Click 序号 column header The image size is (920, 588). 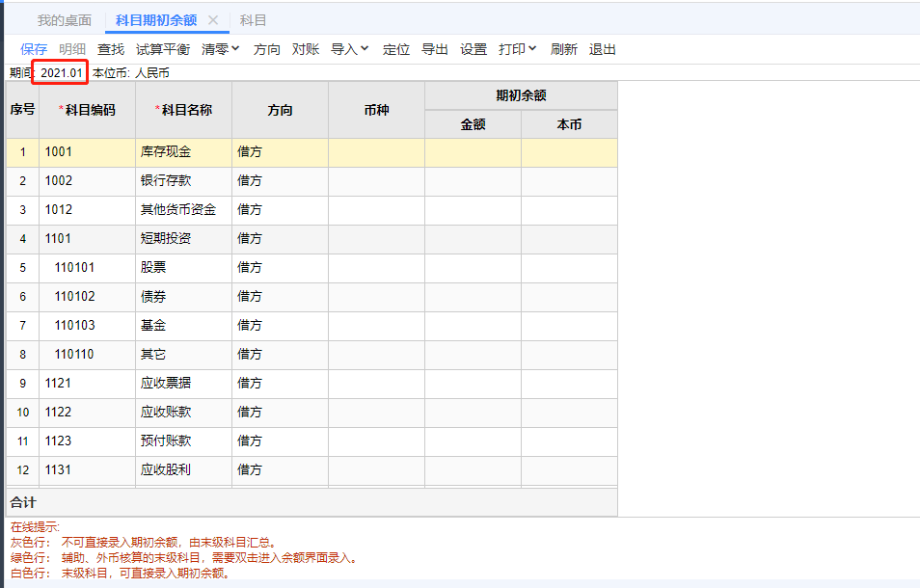[22, 110]
